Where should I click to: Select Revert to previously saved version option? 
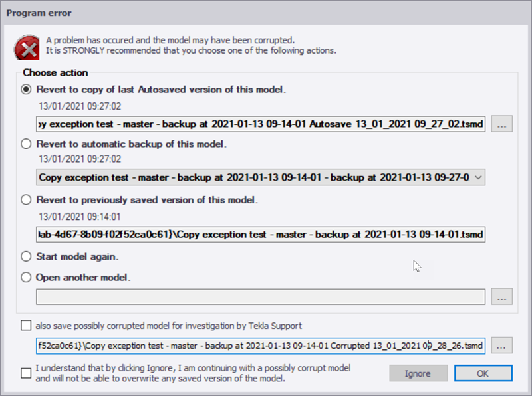pos(26,200)
